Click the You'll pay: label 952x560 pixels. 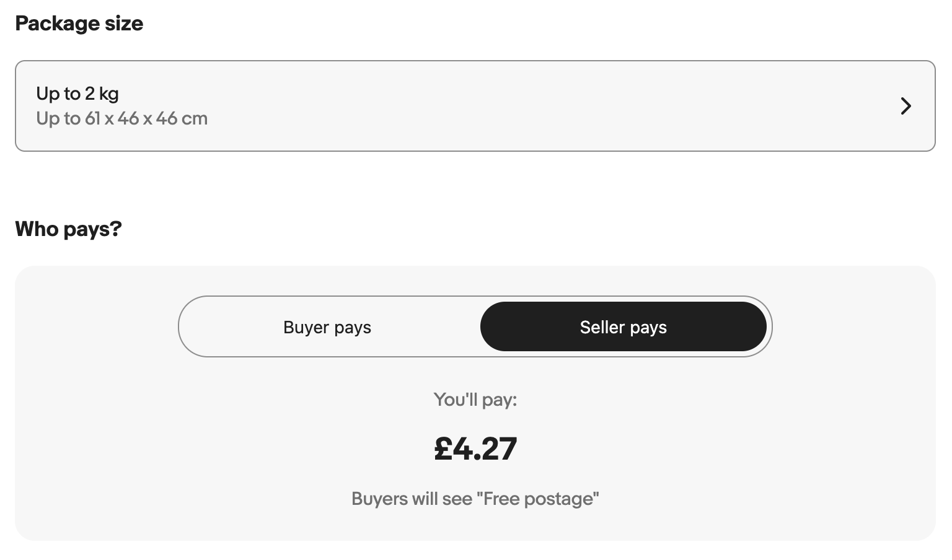475,400
